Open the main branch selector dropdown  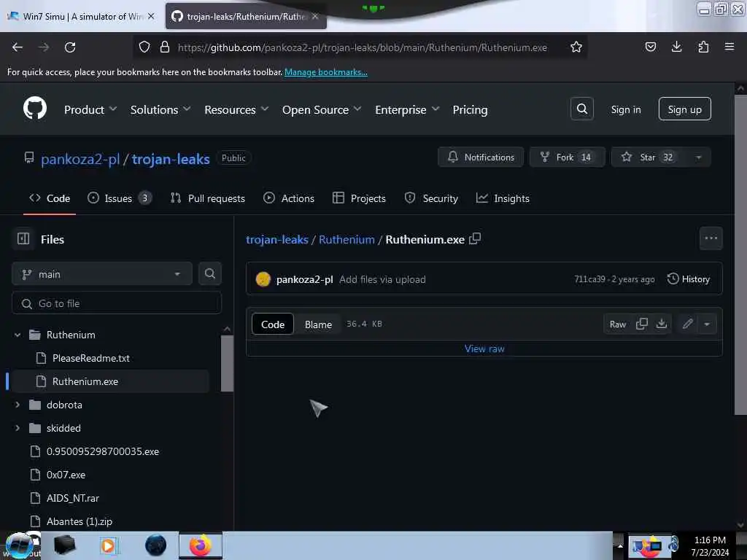102,274
